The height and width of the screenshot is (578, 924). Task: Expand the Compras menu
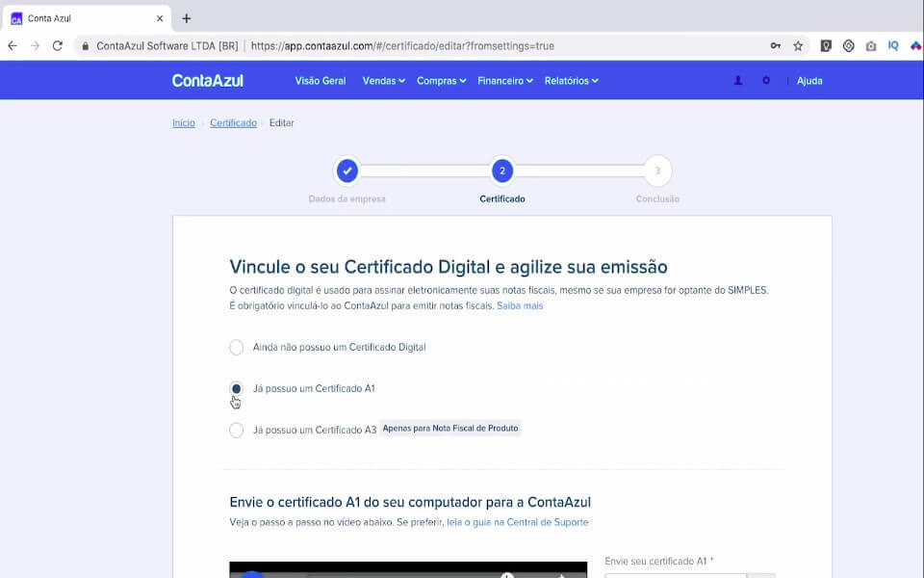point(442,81)
